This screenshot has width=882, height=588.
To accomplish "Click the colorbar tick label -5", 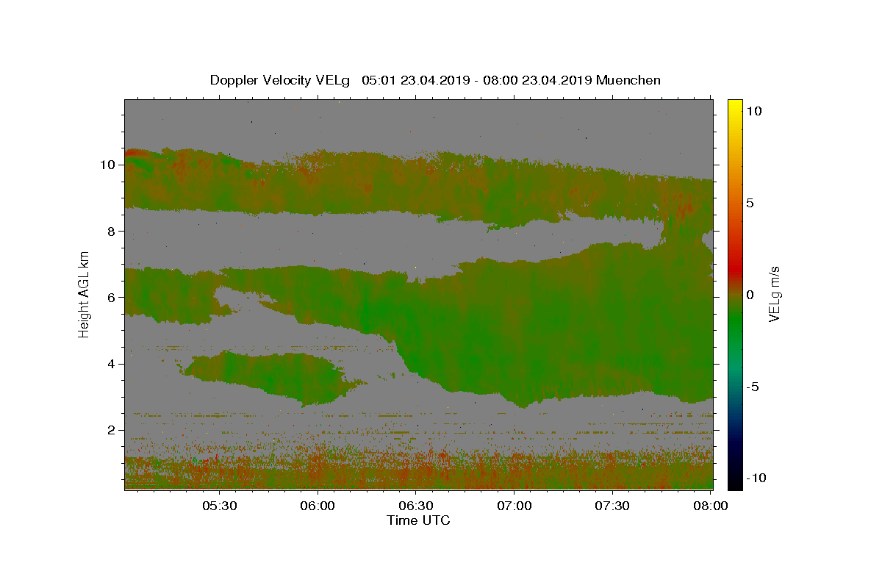I will point(754,387).
